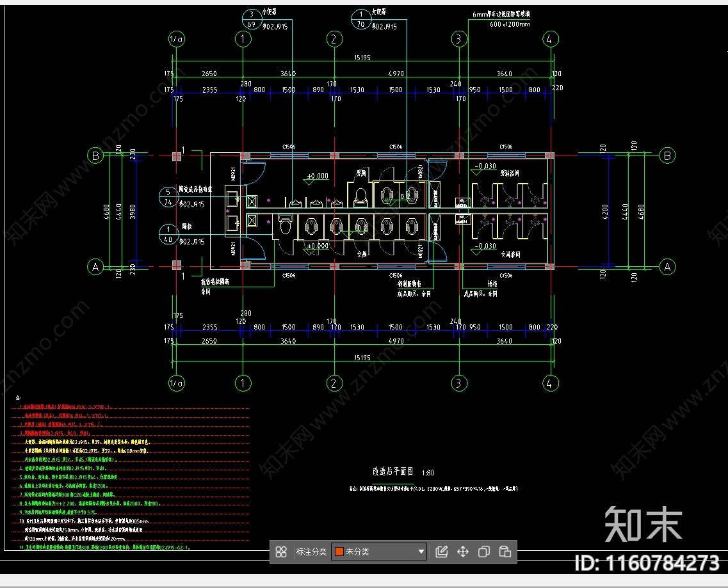
Task: Select axis bubble A on the right side
Action: [x=667, y=267]
